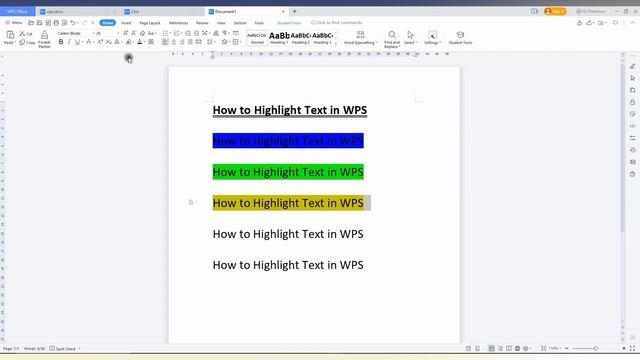Switch to the Insert tab

(126, 23)
